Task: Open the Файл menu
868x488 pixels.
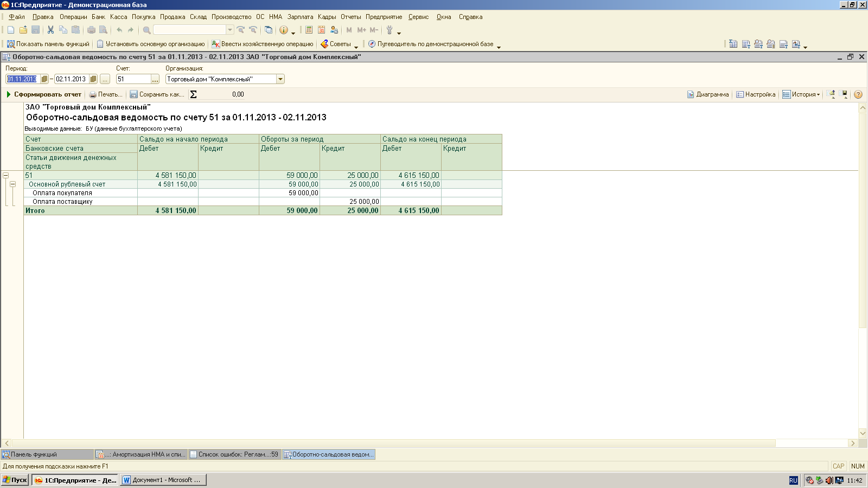Action: (x=17, y=17)
